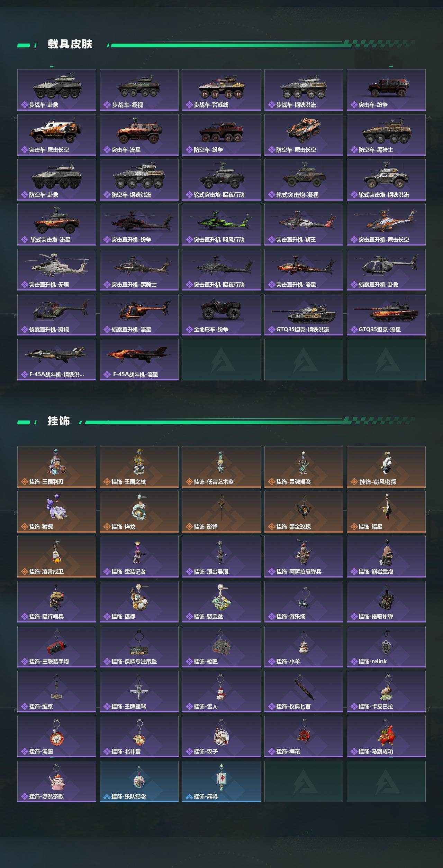Pick the 挂饰-悠然茶歇 cupcake charm
443x868 pixels.
tap(57, 782)
